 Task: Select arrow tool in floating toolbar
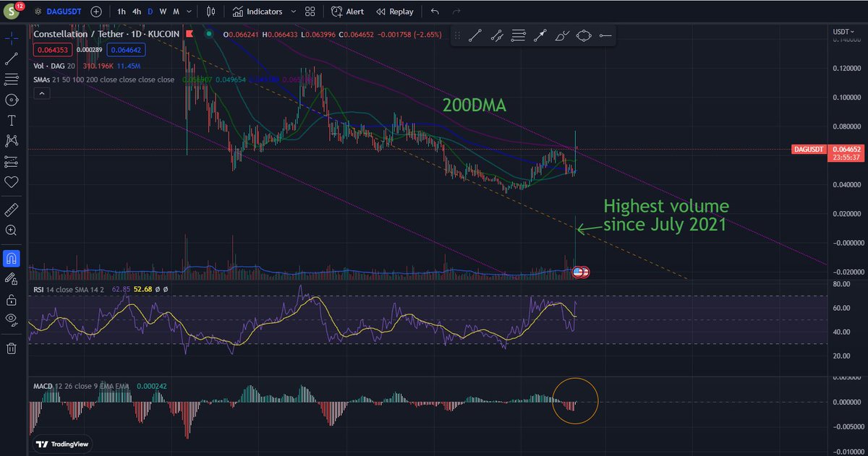540,35
